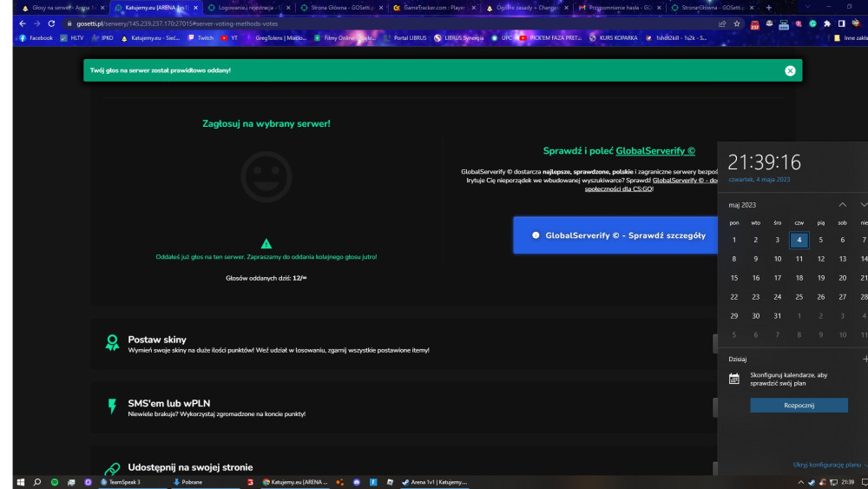This screenshot has height=489, width=868.
Task: Click the maj 2023 month header
Action: click(x=742, y=205)
